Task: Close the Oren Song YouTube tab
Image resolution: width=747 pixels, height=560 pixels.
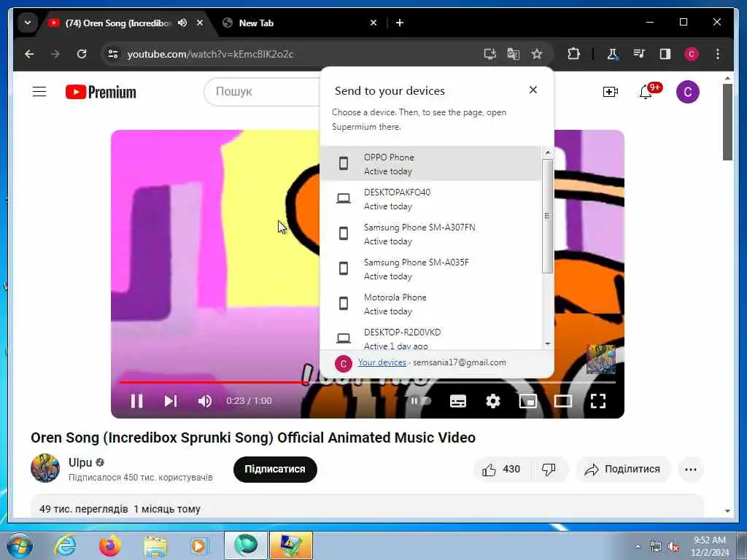Action: (200, 23)
